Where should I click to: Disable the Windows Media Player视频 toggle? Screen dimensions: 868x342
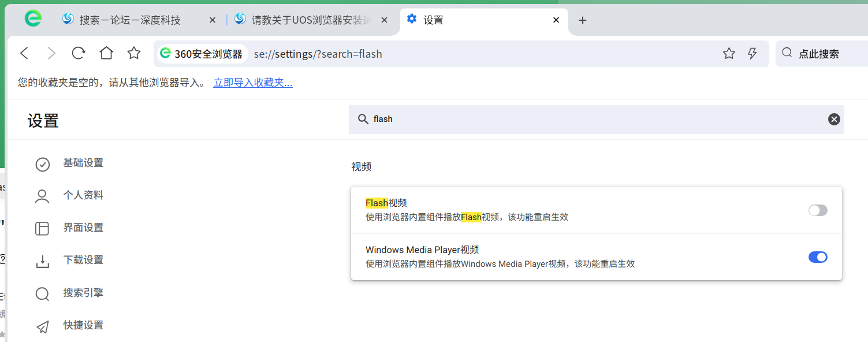coord(818,257)
